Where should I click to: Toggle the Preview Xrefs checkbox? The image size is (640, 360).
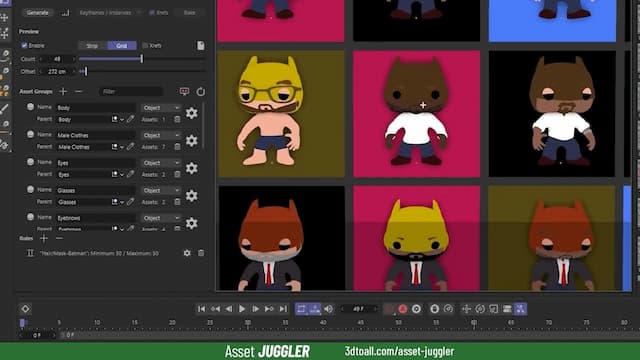(x=145, y=45)
